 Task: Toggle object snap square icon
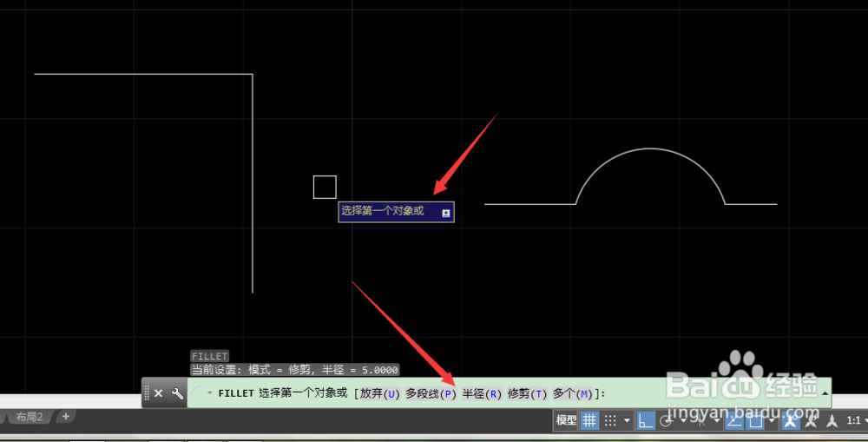point(756,421)
